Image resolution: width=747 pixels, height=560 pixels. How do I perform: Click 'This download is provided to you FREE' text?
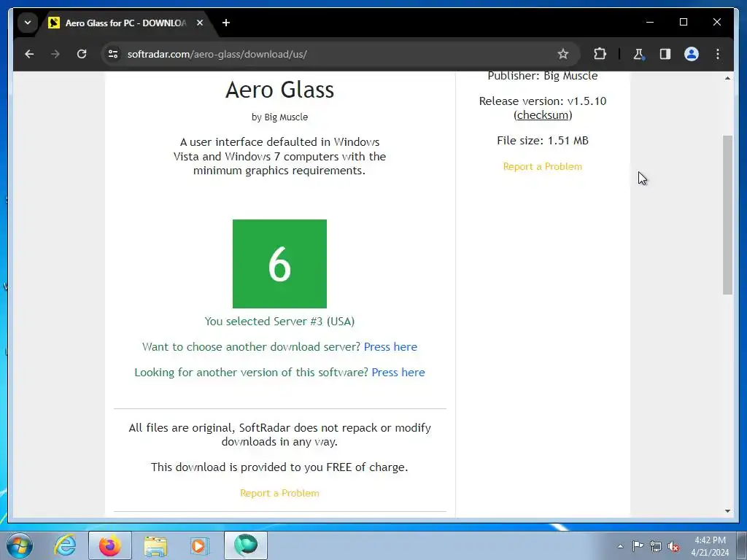click(279, 467)
